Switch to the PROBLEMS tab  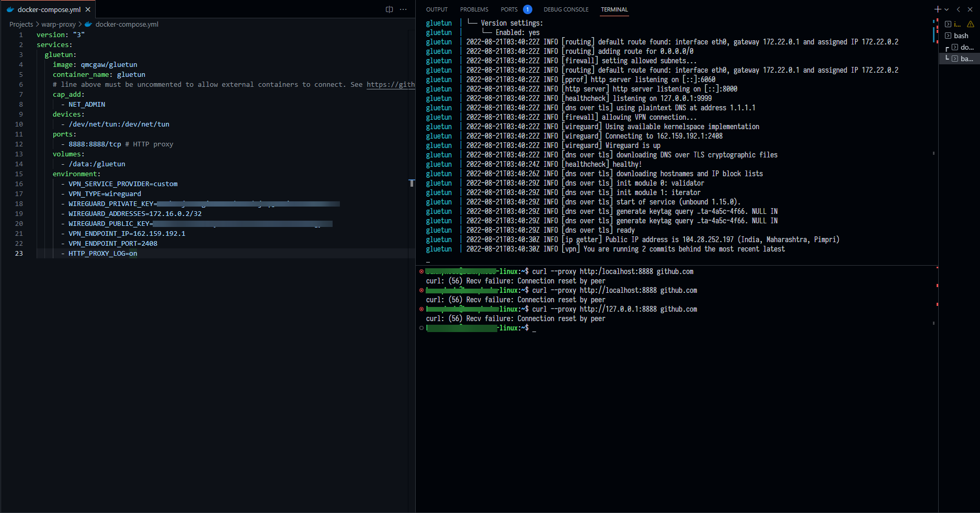pos(474,9)
